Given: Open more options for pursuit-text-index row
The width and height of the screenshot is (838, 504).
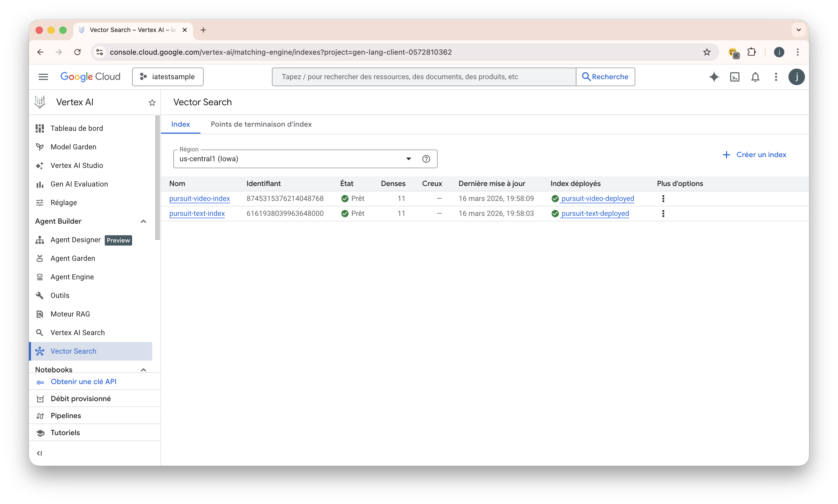Looking at the screenshot, I should pos(663,214).
